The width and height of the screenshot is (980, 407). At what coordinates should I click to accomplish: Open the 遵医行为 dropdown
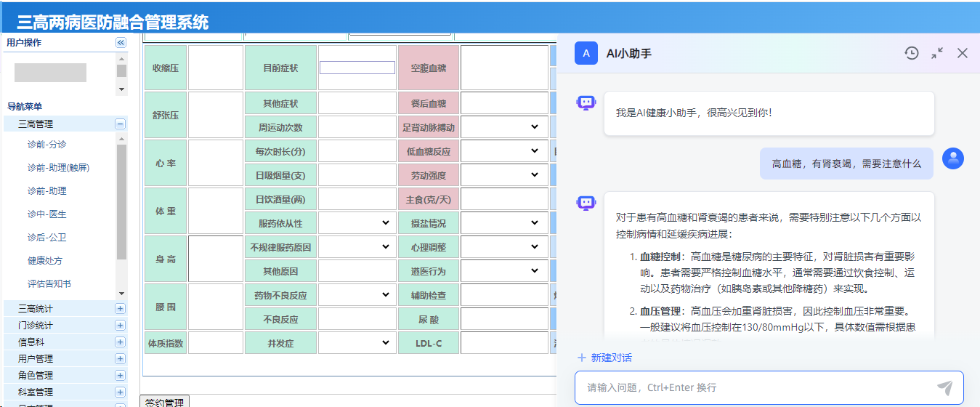(504, 271)
